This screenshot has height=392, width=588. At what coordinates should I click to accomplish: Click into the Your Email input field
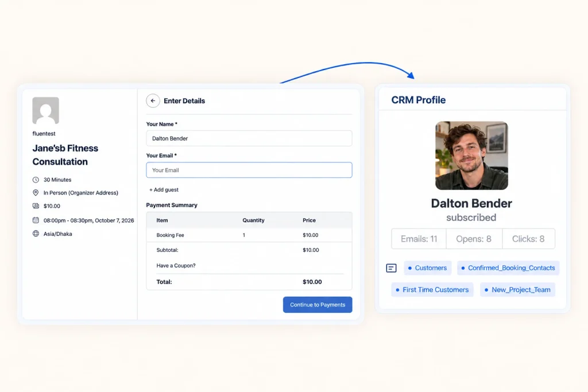(249, 170)
